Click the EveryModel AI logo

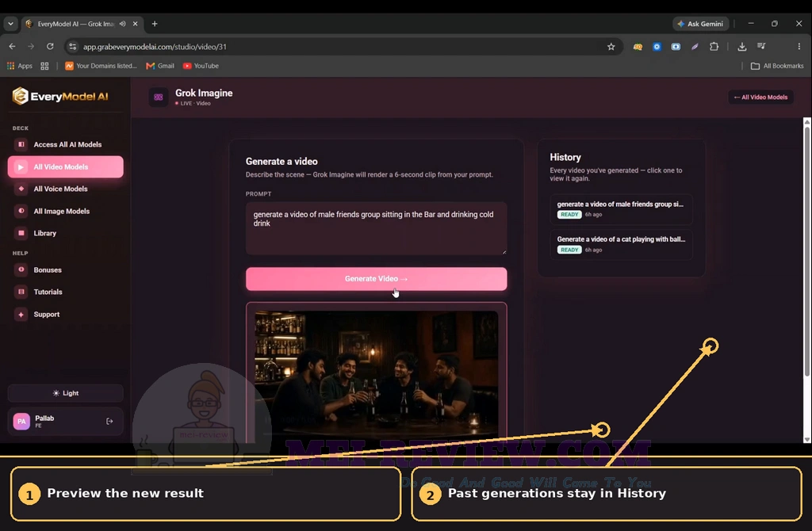(60, 96)
